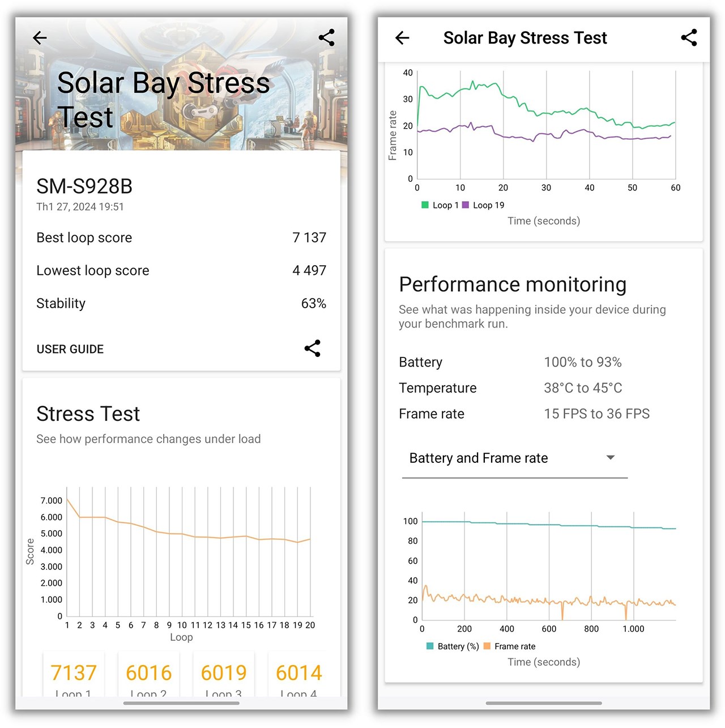Select the 6016 Loop 2 score card
The height and width of the screenshot is (728, 725).
point(148,675)
